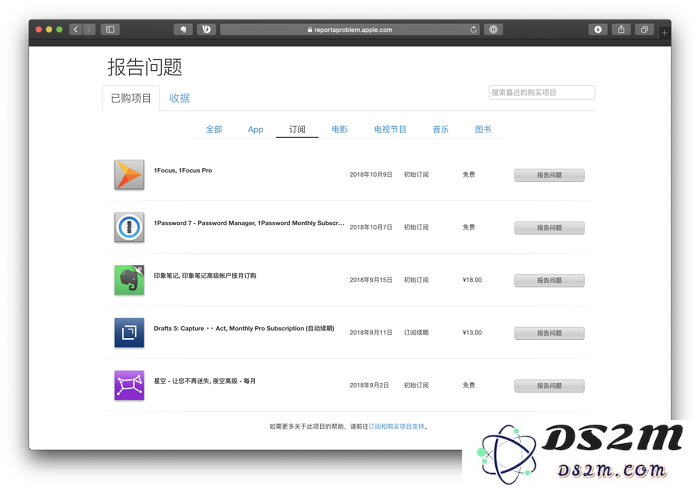This screenshot has width=700, height=488.
Task: Select the App filter tab
Action: [255, 129]
